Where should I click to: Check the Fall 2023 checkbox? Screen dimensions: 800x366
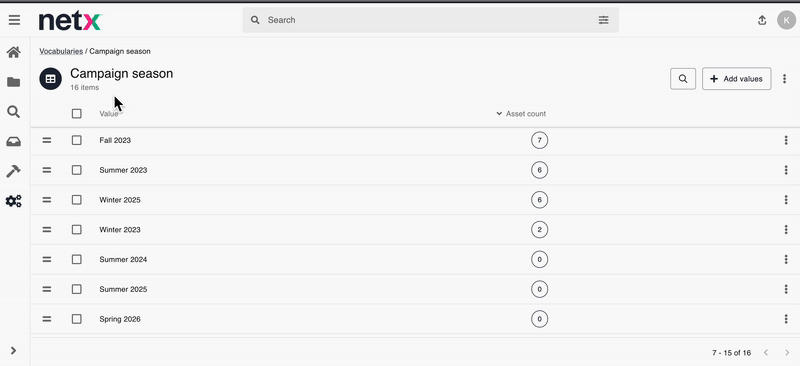point(77,140)
